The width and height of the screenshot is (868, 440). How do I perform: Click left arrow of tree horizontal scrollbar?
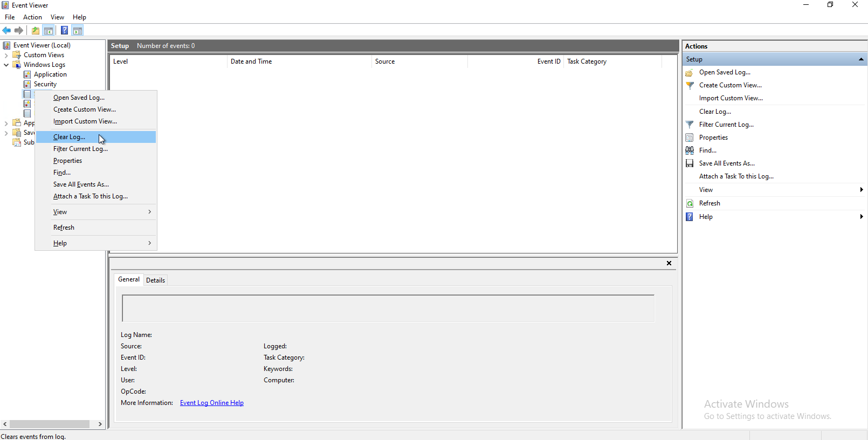point(5,424)
